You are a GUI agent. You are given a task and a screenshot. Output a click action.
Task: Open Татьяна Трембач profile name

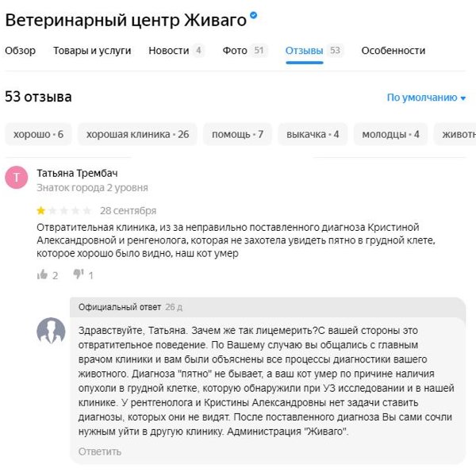click(77, 173)
